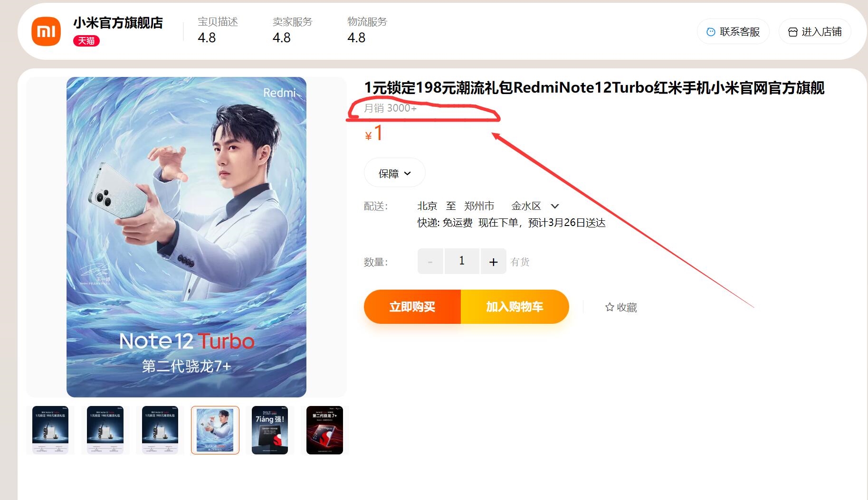Select the 7iáng 强 chip thumbnail
868x500 pixels.
pyautogui.click(x=270, y=430)
